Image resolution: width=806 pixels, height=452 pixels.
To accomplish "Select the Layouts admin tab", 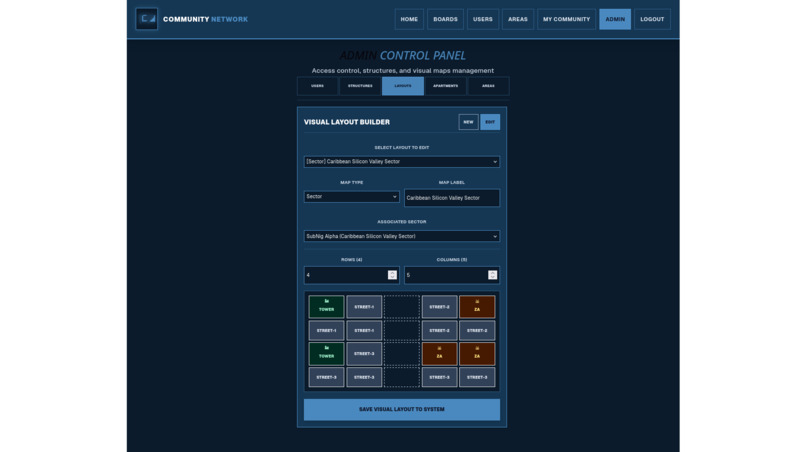I will (x=403, y=86).
